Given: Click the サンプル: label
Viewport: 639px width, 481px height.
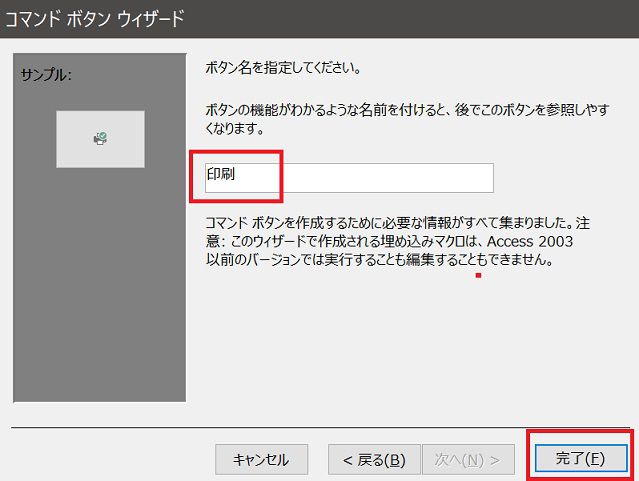Looking at the screenshot, I should [x=46, y=76].
